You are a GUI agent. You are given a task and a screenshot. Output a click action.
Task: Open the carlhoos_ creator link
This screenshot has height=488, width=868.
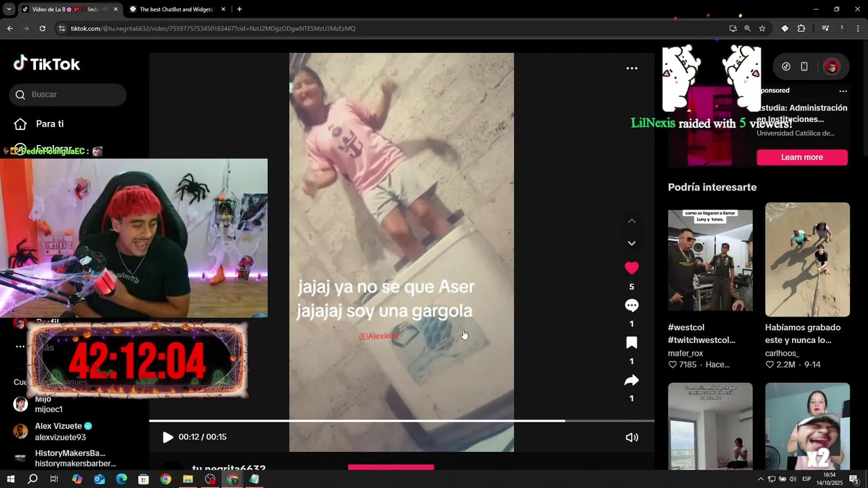(782, 353)
